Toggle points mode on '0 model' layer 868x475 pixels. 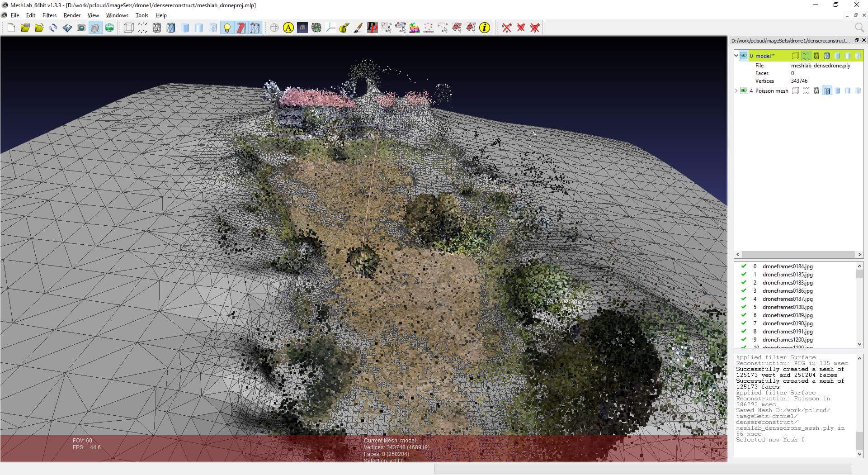(806, 56)
